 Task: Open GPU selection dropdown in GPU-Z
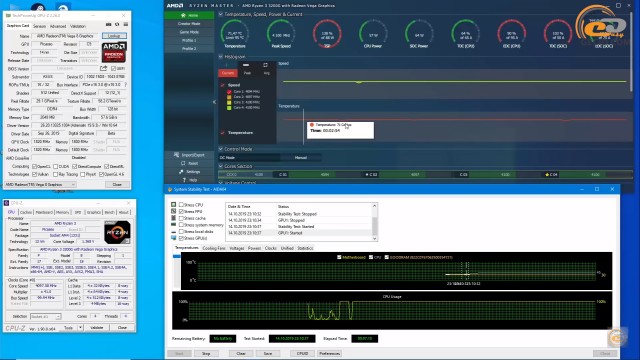(x=40, y=184)
